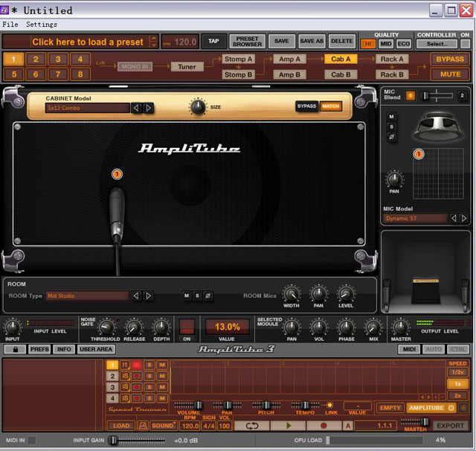The image size is (476, 451).
Task: Set quality to ECO mode
Action: [402, 44]
